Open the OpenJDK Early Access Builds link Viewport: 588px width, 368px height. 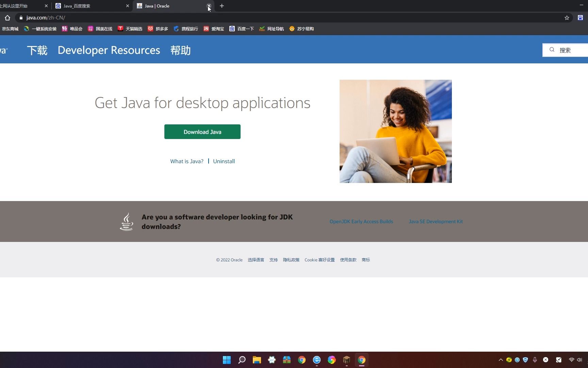[x=361, y=221]
